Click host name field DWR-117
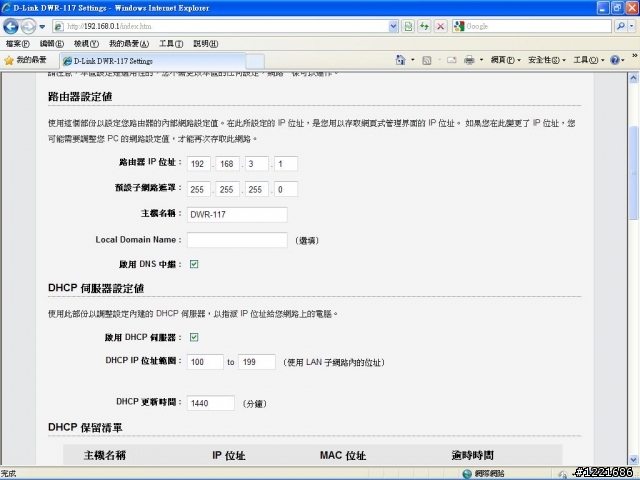640x480 pixels. tap(237, 215)
